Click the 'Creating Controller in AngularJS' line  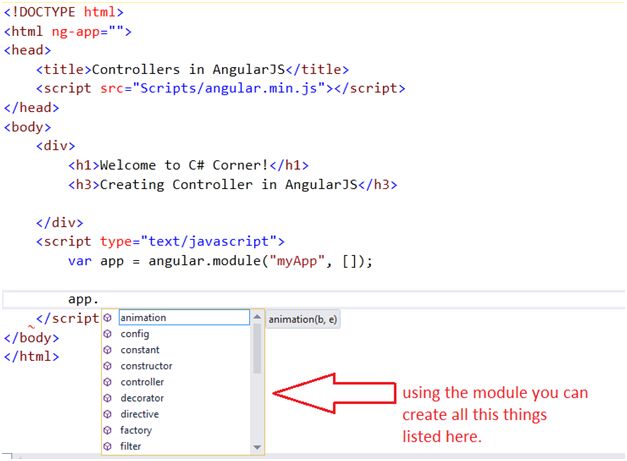[233, 184]
